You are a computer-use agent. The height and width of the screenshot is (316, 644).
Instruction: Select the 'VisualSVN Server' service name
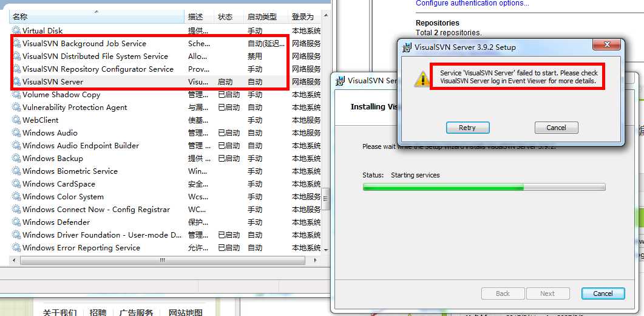tap(53, 81)
